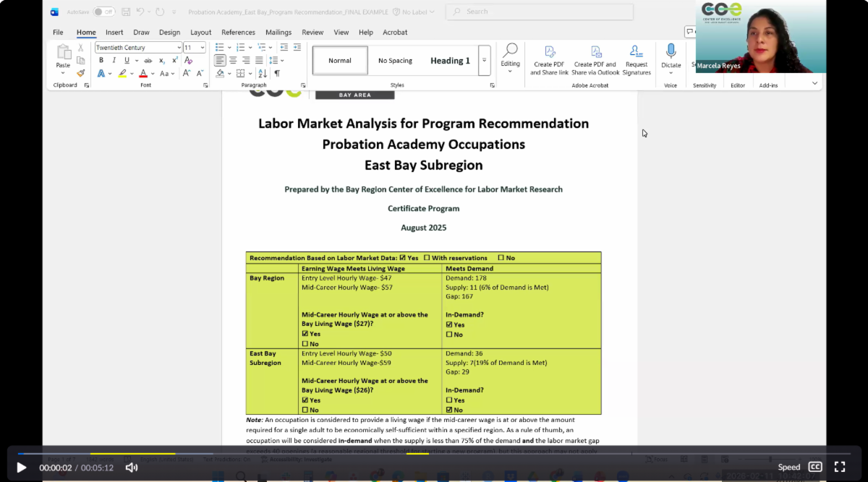Screen dimensions: 868x482
Task: Click the Save icon in title bar
Action: click(x=127, y=12)
